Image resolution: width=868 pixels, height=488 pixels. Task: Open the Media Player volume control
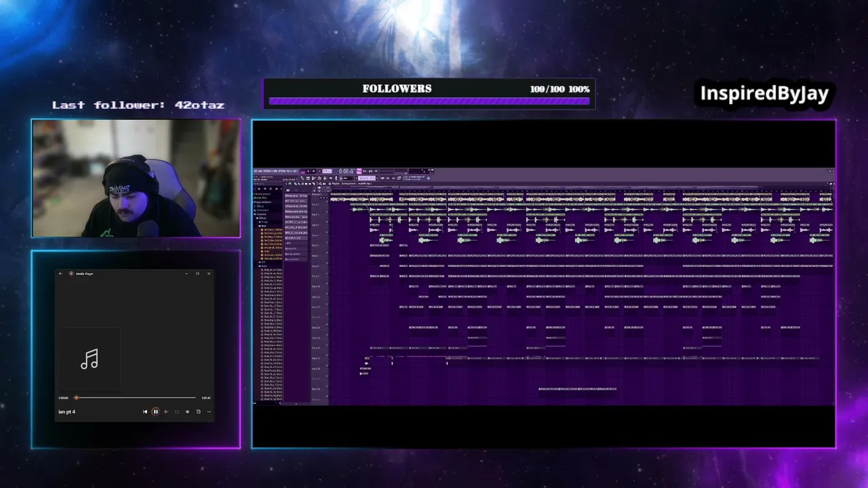tap(188, 411)
